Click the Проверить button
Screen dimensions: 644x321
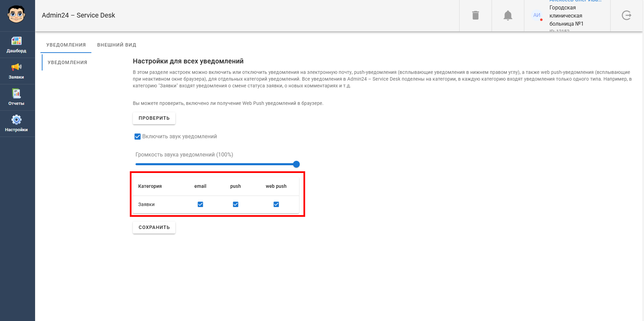tap(154, 118)
